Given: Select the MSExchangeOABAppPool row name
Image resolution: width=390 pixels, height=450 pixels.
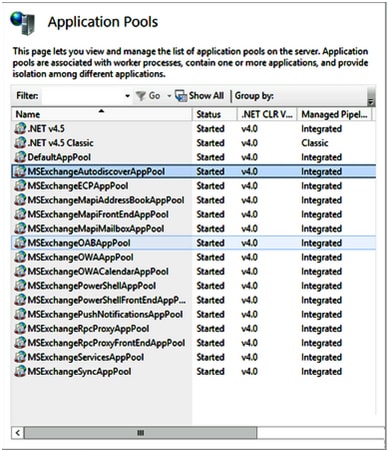Looking at the screenshot, I should [79, 243].
